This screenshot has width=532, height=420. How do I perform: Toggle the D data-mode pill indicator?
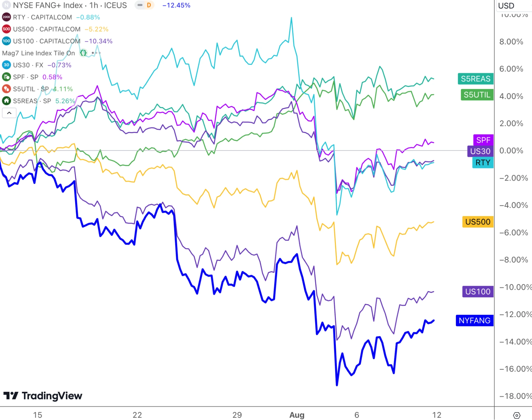click(149, 5)
